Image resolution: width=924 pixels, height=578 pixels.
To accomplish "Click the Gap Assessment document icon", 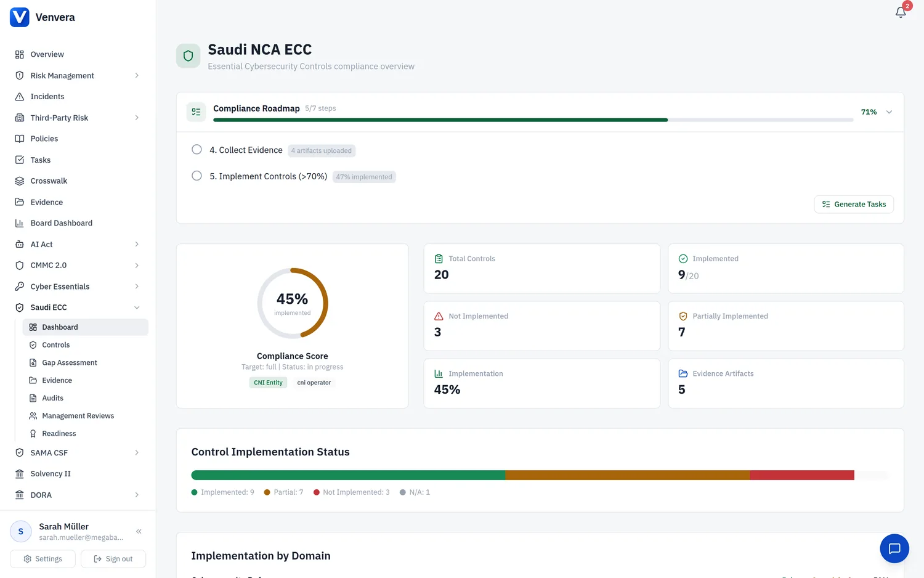I will point(33,363).
